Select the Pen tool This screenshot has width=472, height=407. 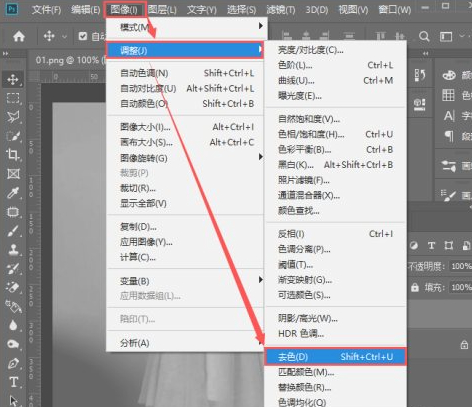(13, 363)
